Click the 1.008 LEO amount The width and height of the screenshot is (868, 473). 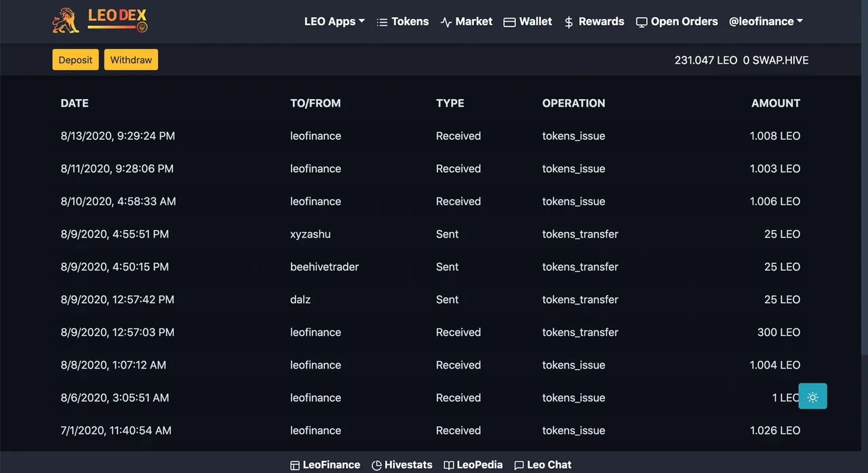click(775, 136)
